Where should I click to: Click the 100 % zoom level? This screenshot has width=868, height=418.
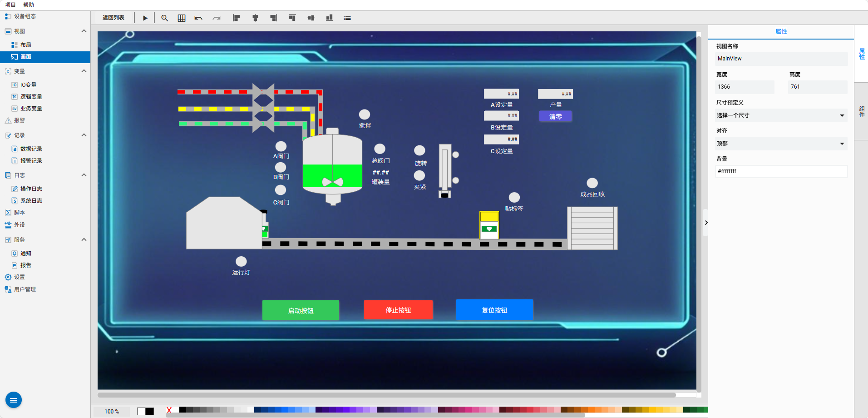(112, 411)
